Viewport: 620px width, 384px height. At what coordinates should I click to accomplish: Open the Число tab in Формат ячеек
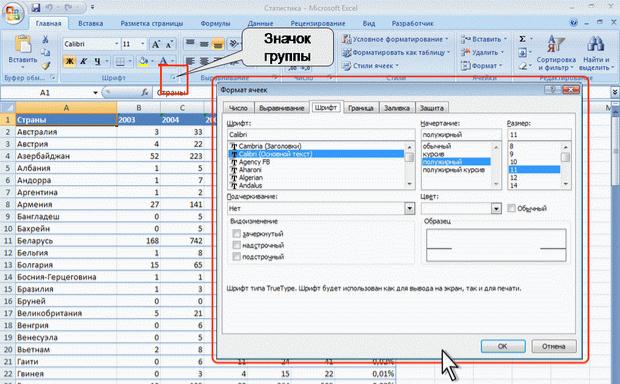238,108
